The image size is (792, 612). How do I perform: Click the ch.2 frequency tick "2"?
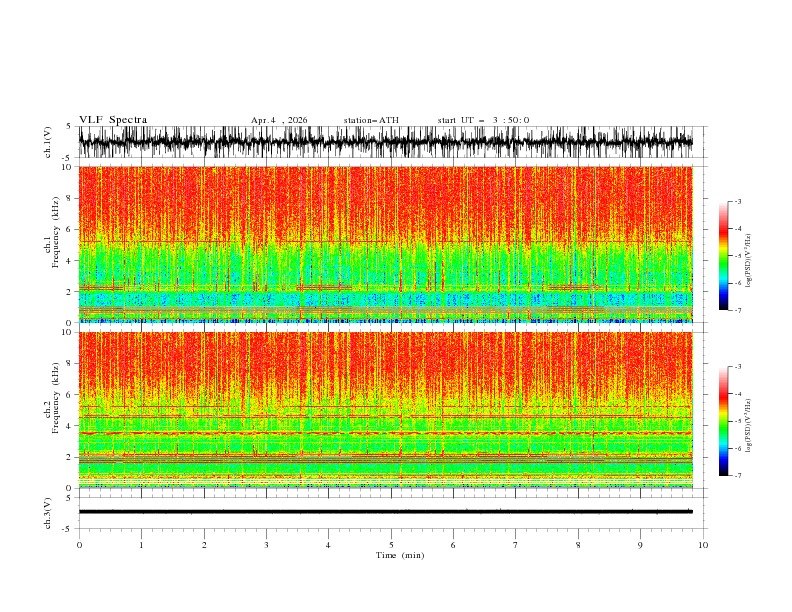(69, 457)
